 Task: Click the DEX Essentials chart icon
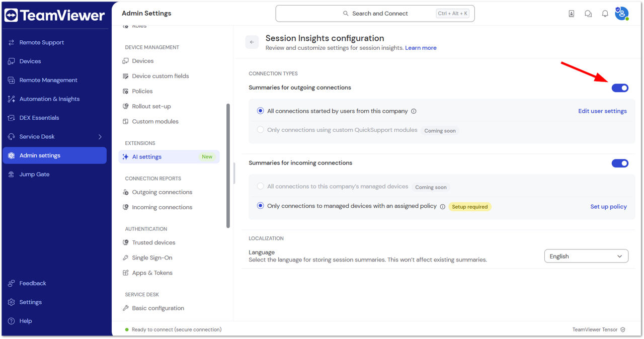pos(11,118)
